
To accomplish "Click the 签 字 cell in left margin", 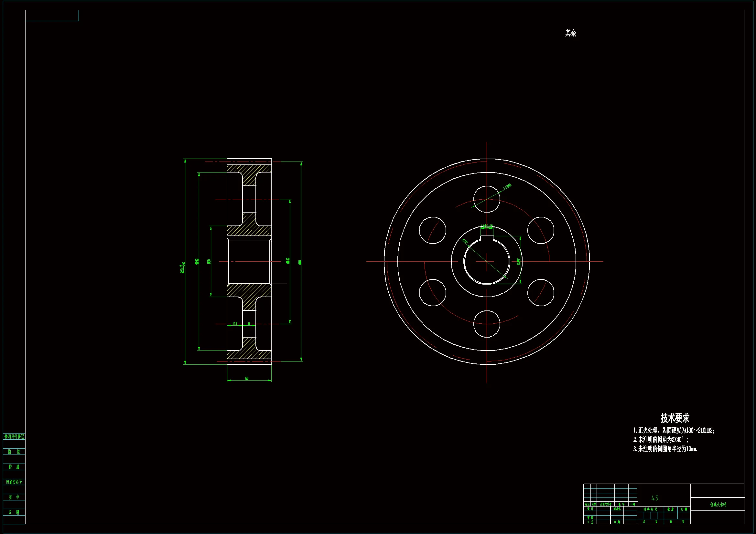I will (x=14, y=497).
